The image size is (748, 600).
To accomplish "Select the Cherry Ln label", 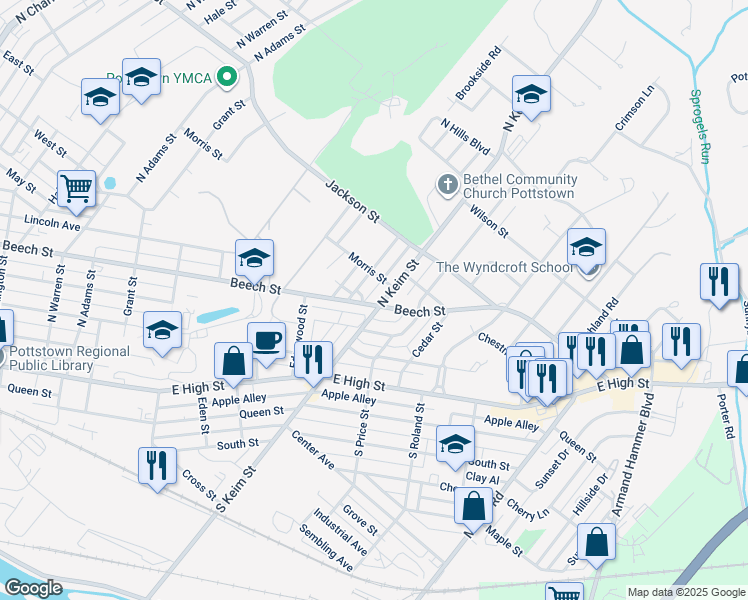I will coord(528,509).
